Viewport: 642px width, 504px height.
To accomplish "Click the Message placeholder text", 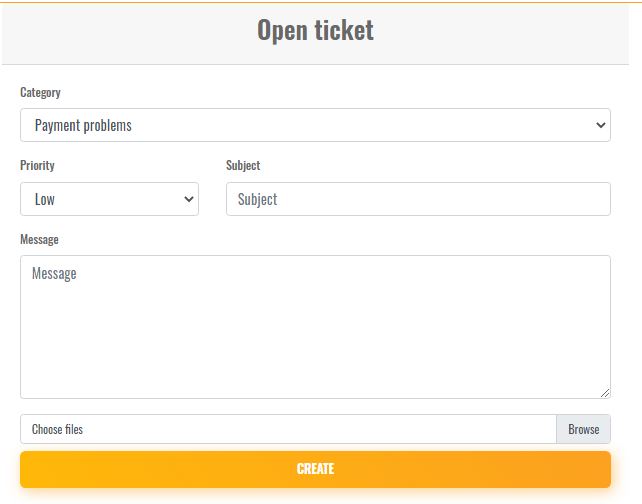I will pos(54,273).
